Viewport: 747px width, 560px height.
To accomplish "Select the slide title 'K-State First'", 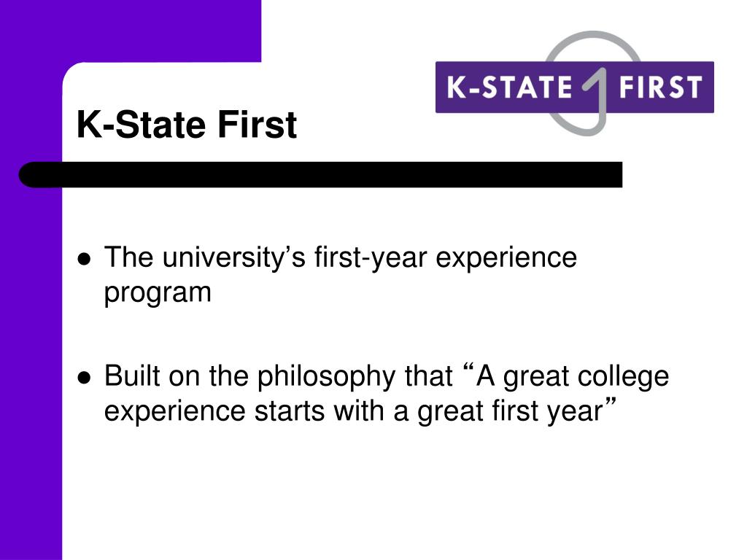I will point(187,125).
